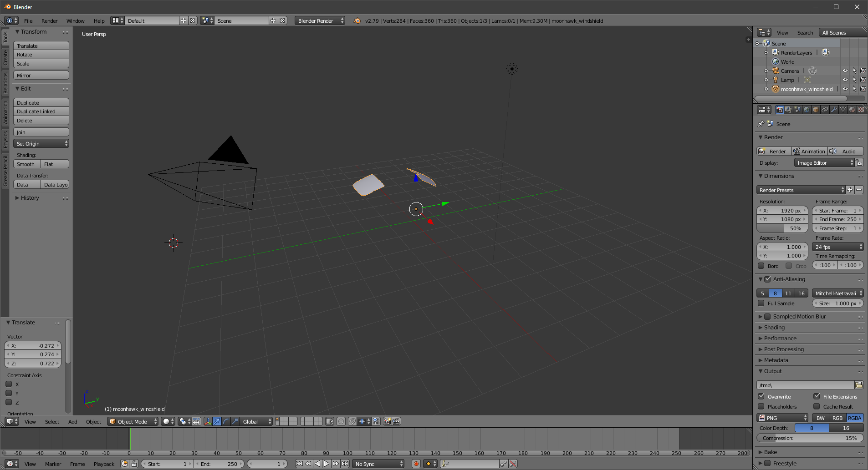Viewport: 868px width, 470px height.
Task: Open the Object properties tab cube icon
Action: coord(816,110)
